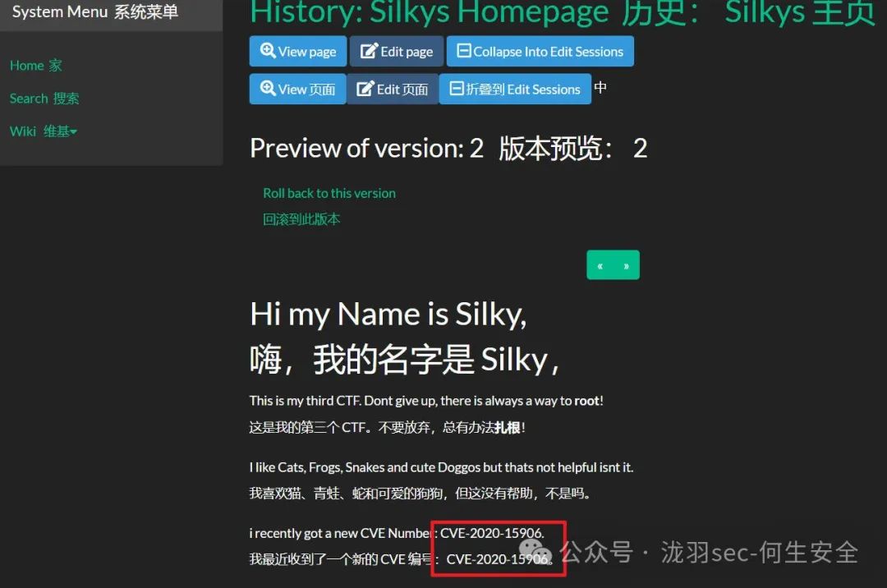887x588 pixels.
Task: Click the '我最近收到了一个新的 CVE 编号：CVE-2020-15906' line
Action: 402,559
